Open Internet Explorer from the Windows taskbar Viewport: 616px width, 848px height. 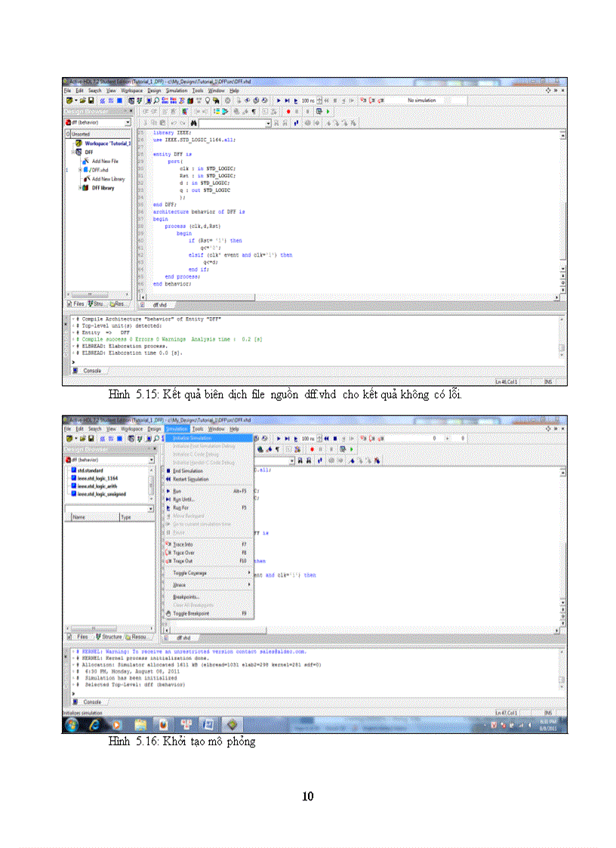pyautogui.click(x=94, y=725)
